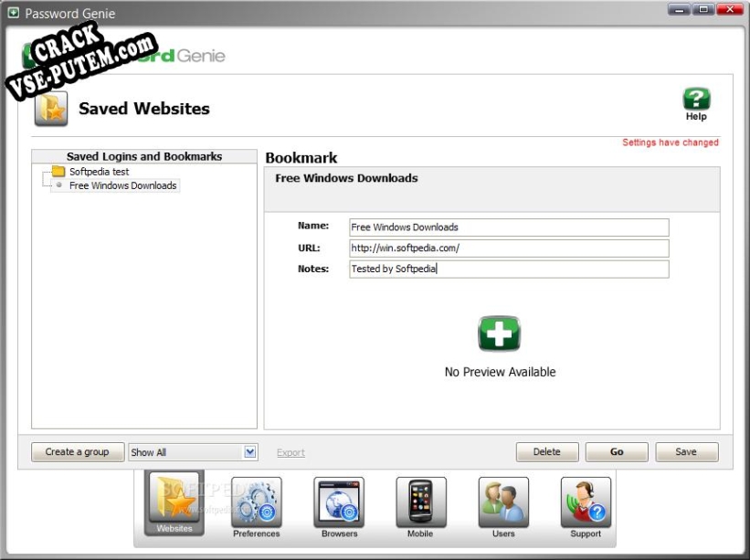Open the Users section icon
Image resolution: width=750 pixels, height=560 pixels.
tap(503, 502)
